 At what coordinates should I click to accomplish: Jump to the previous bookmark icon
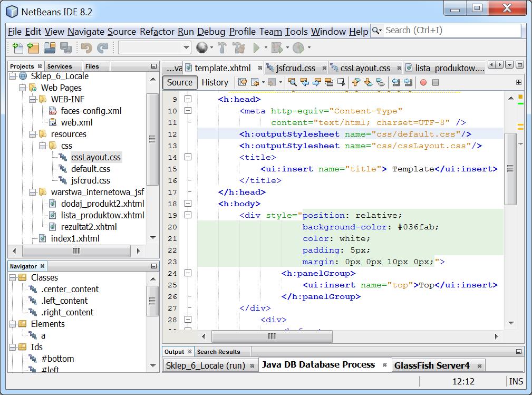point(356,82)
